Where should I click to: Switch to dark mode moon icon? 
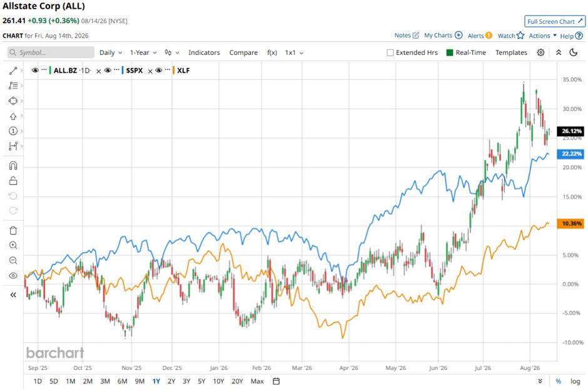574,53
